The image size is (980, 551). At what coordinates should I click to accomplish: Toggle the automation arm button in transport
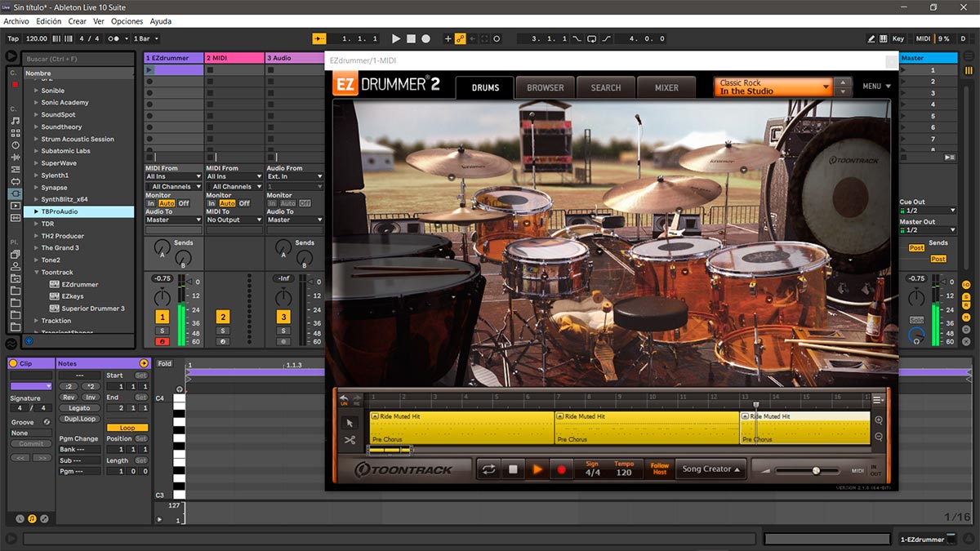pyautogui.click(x=461, y=38)
